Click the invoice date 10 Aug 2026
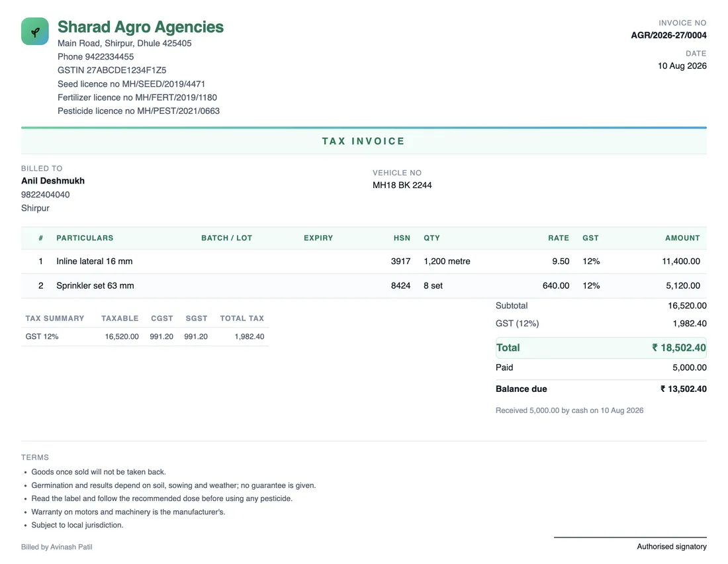The width and height of the screenshot is (728, 564). click(x=682, y=66)
